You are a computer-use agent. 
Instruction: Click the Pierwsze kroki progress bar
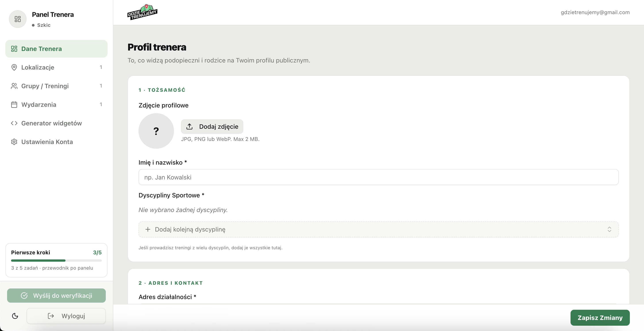(x=56, y=261)
